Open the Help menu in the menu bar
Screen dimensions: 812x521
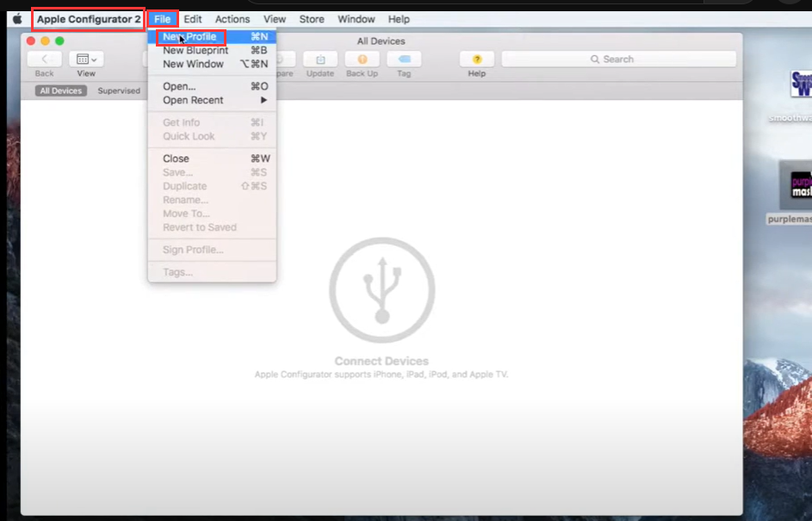[399, 19]
